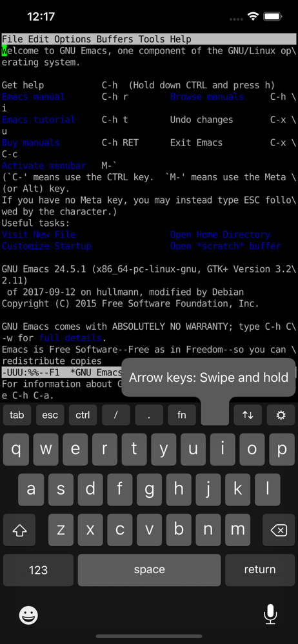Image resolution: width=298 pixels, height=644 pixels.
Task: Toggle the ctrl modifier key
Action: tap(83, 415)
